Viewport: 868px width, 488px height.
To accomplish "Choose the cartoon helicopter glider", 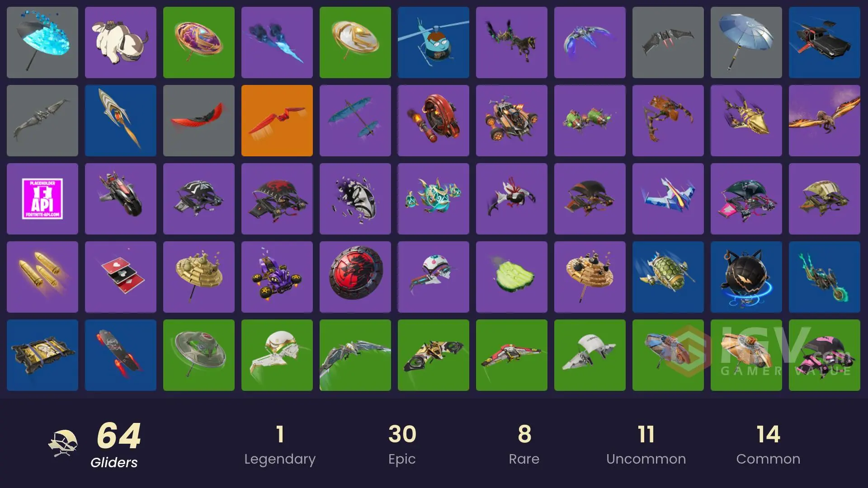I will pyautogui.click(x=434, y=42).
